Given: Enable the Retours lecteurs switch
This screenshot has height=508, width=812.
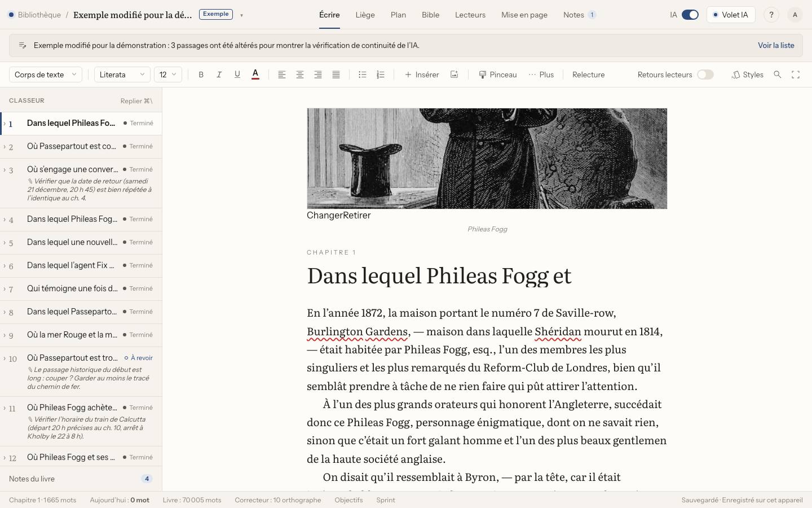Looking at the screenshot, I should click(x=705, y=75).
